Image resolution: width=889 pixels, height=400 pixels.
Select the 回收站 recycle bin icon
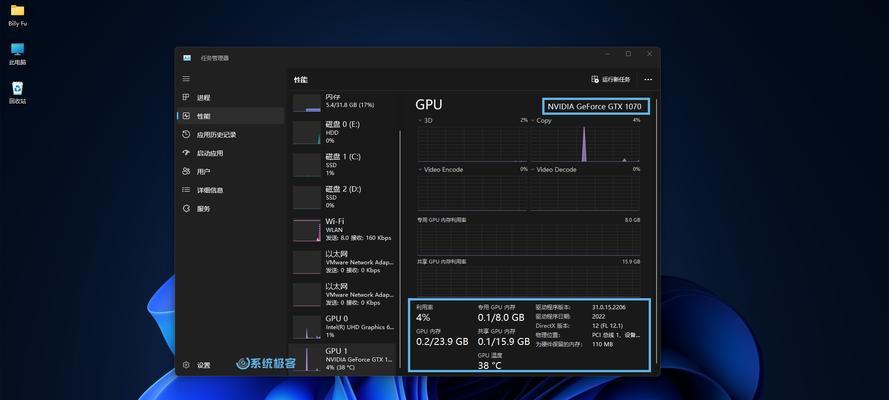coord(18,92)
